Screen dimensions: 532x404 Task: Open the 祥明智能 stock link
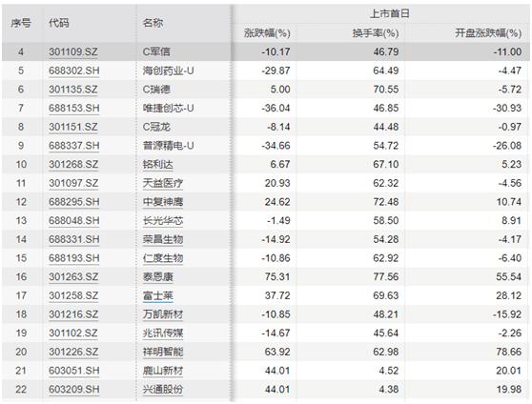163,352
